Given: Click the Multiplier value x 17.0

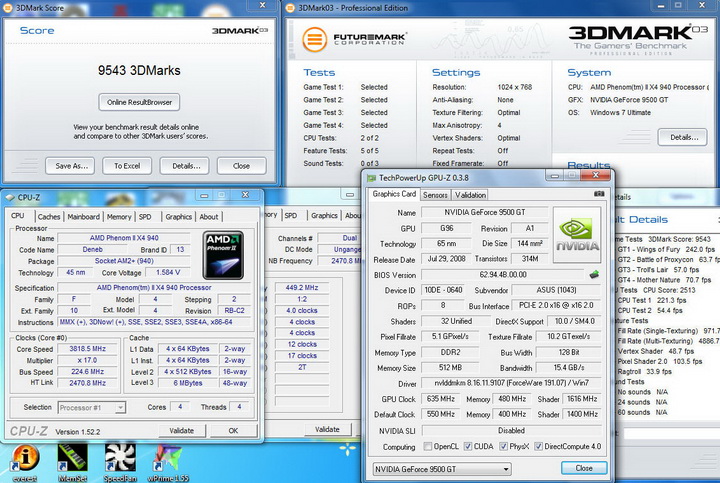Looking at the screenshot, I should pyautogui.click(x=87, y=360).
